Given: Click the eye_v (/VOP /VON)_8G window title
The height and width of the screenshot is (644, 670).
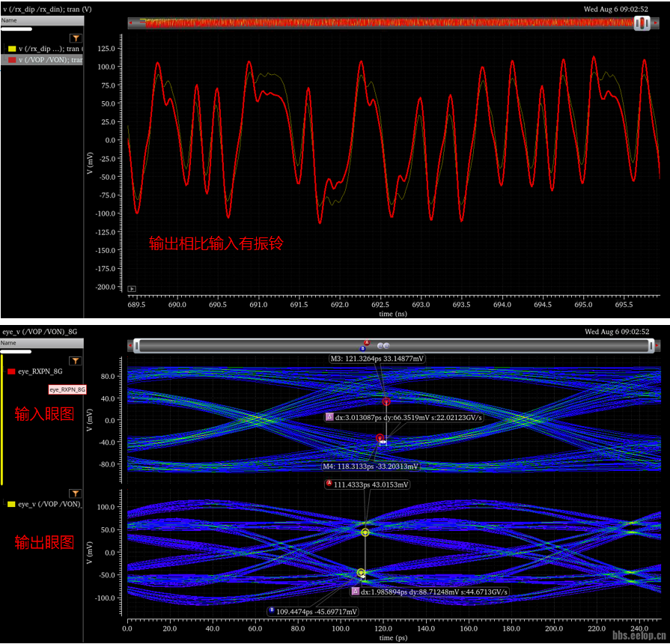Looking at the screenshot, I should (40, 332).
